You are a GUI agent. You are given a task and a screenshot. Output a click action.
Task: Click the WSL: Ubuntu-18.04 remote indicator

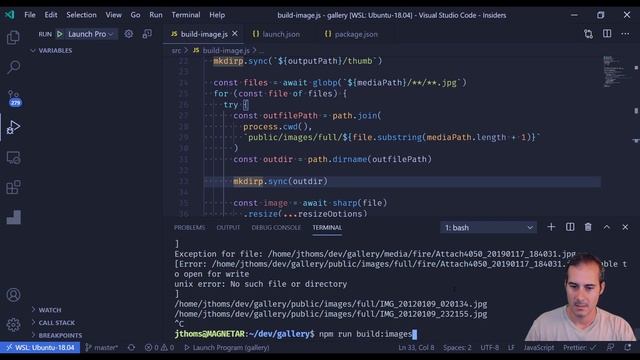(x=40, y=348)
